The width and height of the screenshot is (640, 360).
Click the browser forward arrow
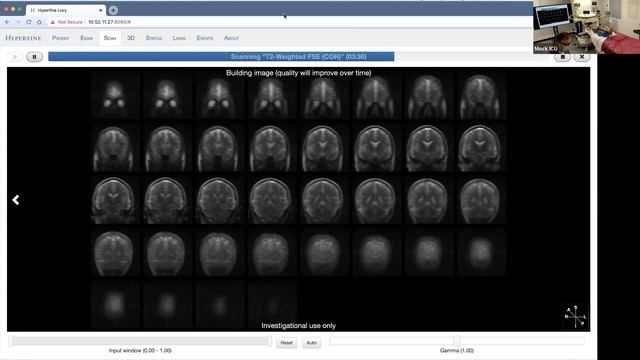point(18,22)
